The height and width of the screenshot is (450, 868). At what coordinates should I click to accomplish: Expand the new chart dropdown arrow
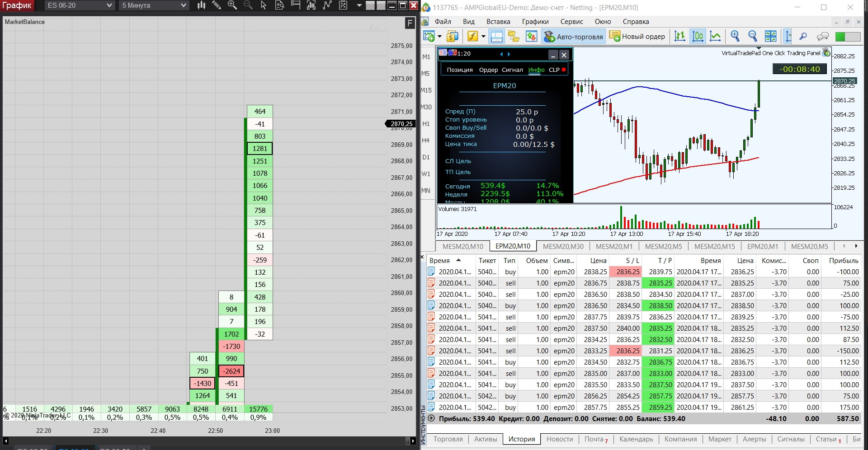pos(439,37)
